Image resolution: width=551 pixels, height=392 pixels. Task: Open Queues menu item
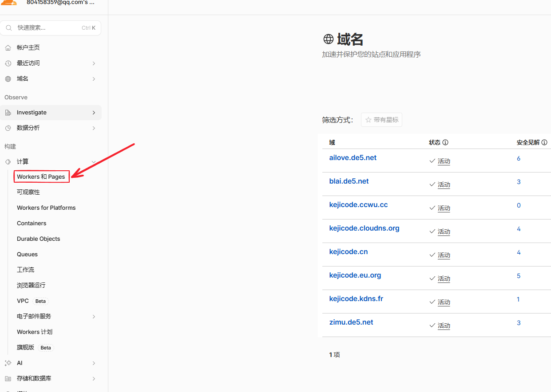[27, 254]
